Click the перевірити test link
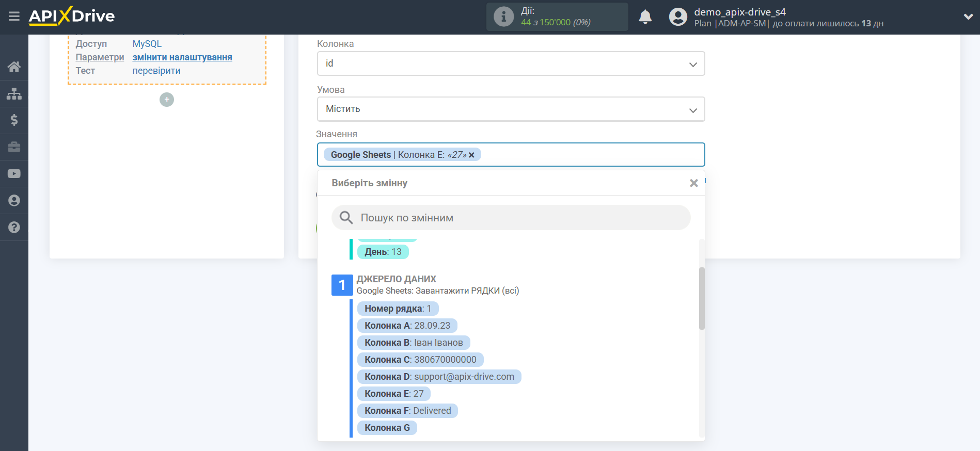 [156, 71]
